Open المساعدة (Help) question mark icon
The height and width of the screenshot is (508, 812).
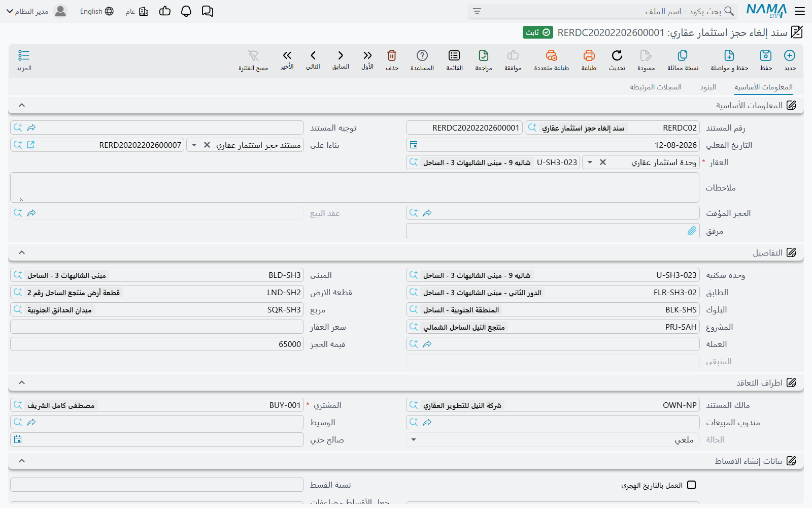[422, 55]
